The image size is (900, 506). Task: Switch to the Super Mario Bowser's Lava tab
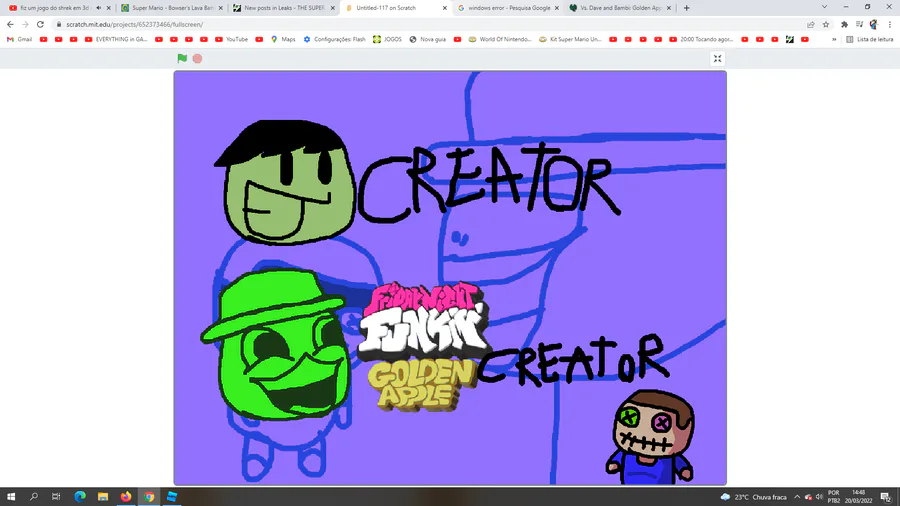coord(171,8)
